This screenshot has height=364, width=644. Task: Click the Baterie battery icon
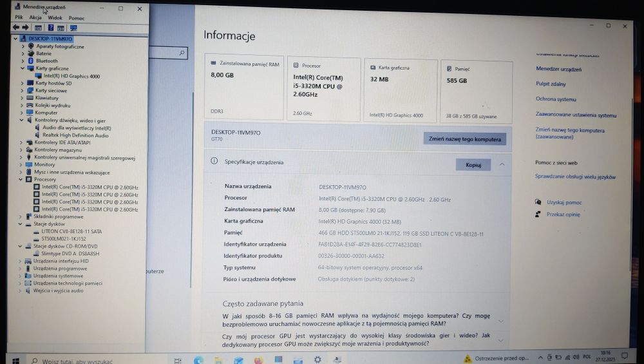coord(31,53)
